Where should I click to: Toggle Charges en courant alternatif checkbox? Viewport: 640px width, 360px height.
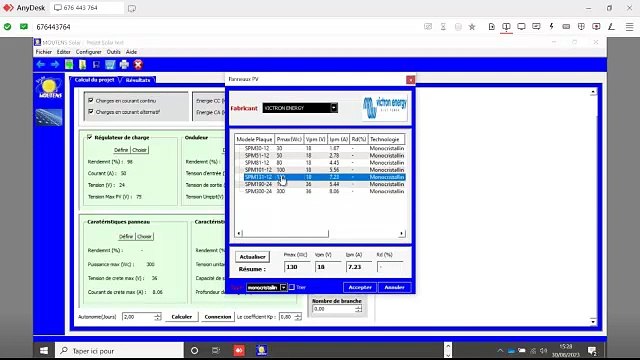[x=91, y=111]
